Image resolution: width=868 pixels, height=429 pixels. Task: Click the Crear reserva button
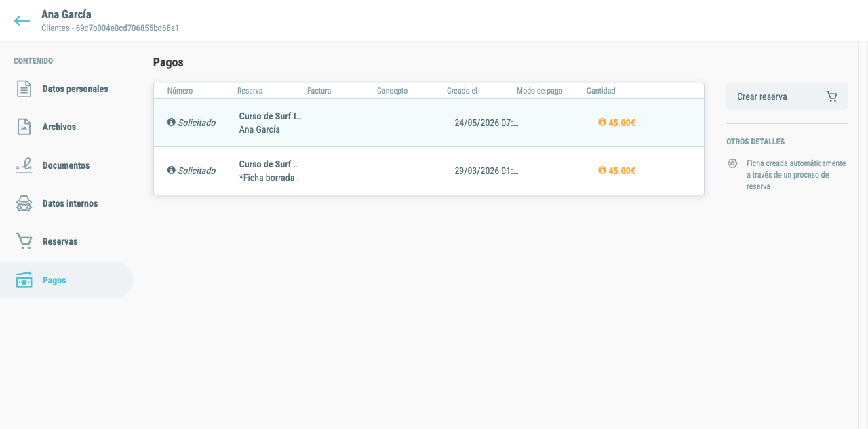click(787, 96)
